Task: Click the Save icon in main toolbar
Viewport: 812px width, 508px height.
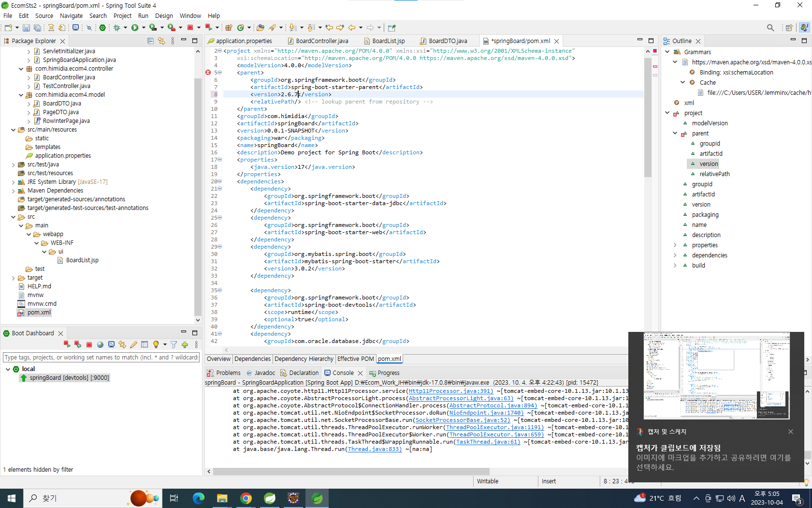Action: coord(26,28)
